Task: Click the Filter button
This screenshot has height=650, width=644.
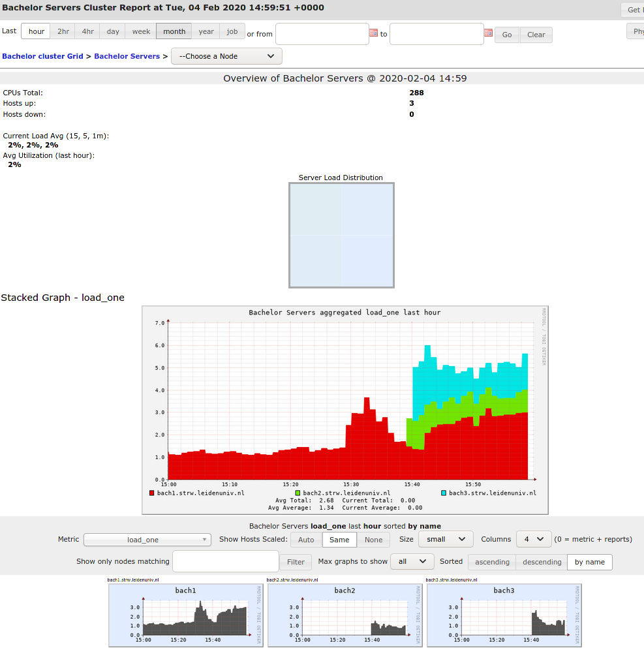Action: [x=296, y=562]
